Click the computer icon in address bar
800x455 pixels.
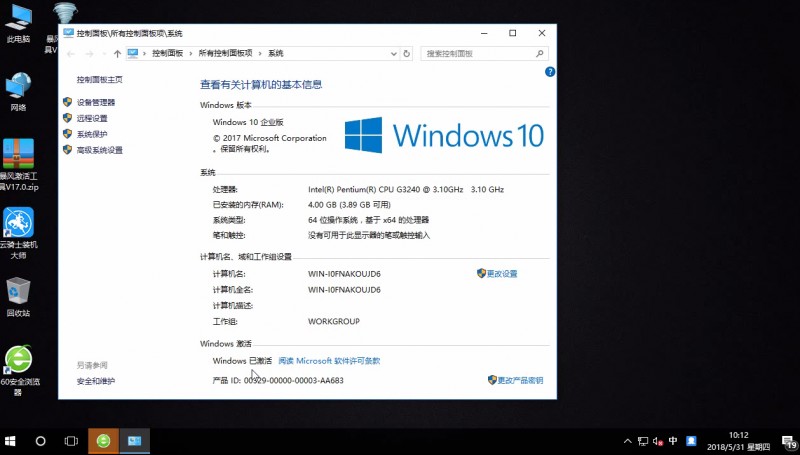click(x=133, y=53)
